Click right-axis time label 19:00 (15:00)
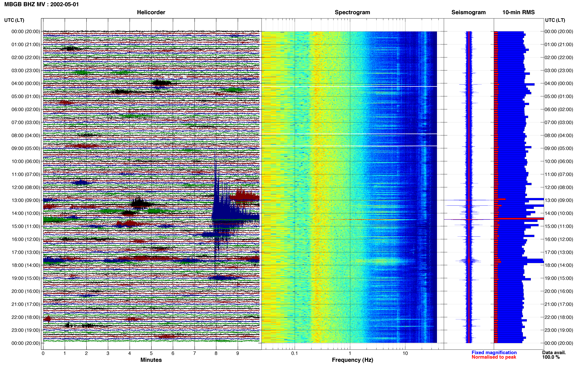 tap(559, 278)
